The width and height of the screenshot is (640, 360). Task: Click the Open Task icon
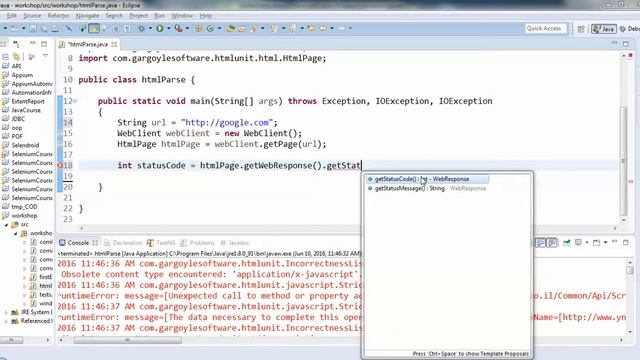[242, 28]
